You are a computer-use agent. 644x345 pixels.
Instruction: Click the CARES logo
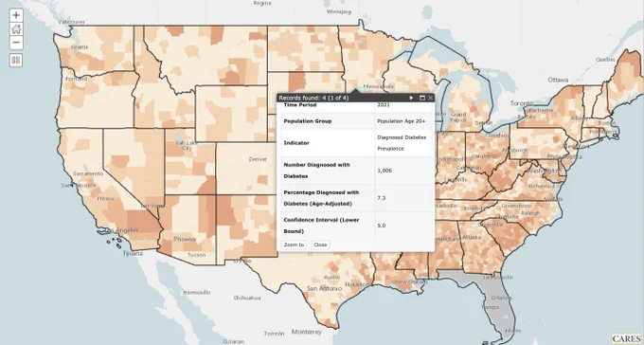click(x=626, y=338)
